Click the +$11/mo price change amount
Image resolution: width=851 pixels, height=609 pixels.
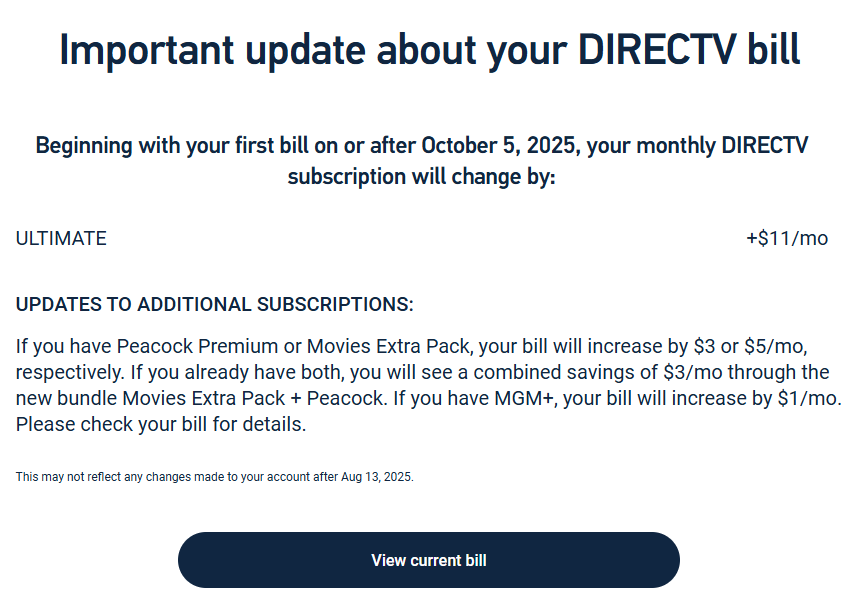[787, 239]
